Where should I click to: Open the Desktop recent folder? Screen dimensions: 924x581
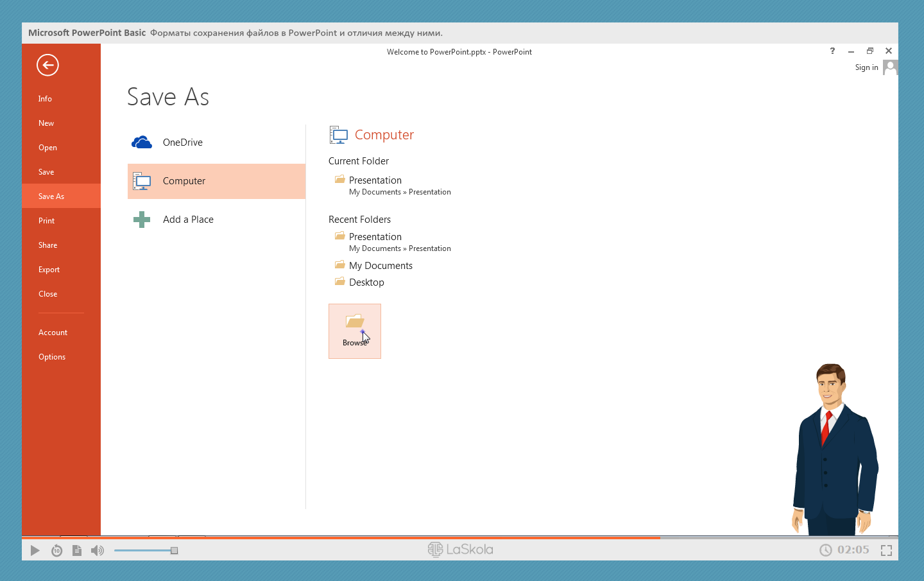[366, 282]
